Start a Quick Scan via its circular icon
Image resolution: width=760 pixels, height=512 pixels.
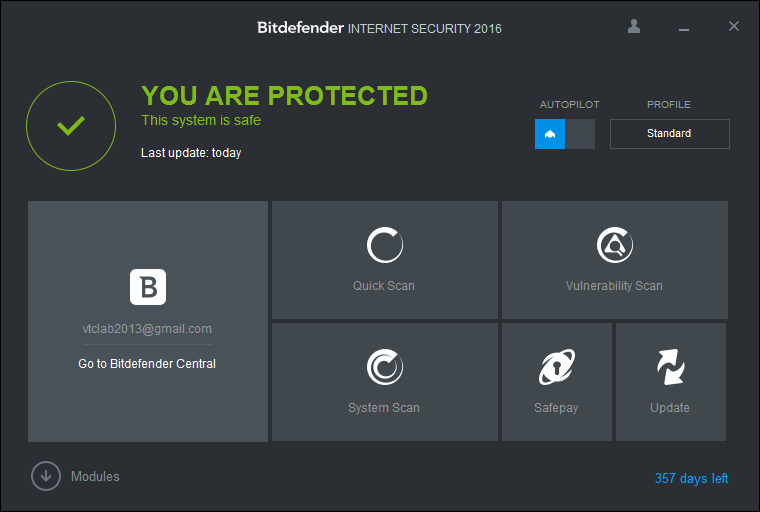tap(384, 245)
